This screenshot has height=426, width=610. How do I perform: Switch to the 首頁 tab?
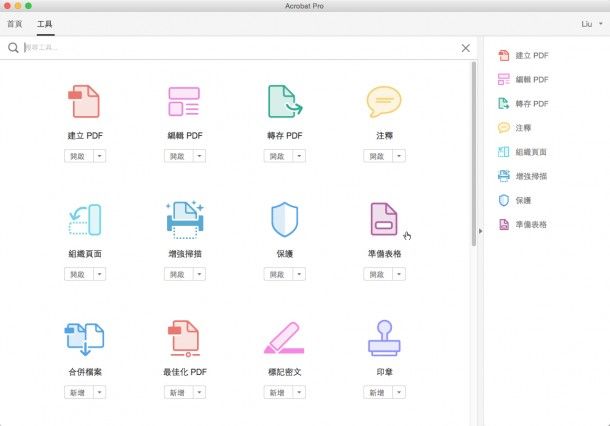tap(15, 23)
